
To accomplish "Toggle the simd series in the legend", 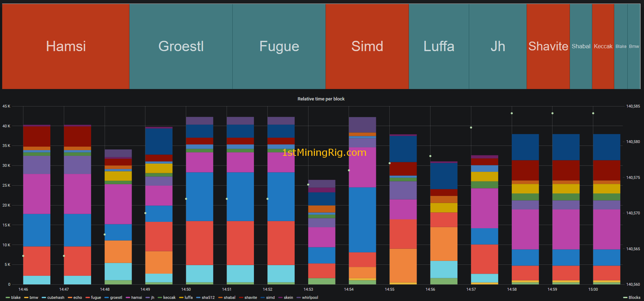I will click(x=268, y=297).
